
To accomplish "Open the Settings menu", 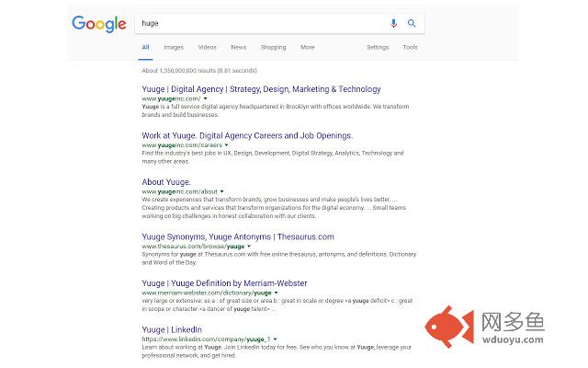I will (378, 47).
